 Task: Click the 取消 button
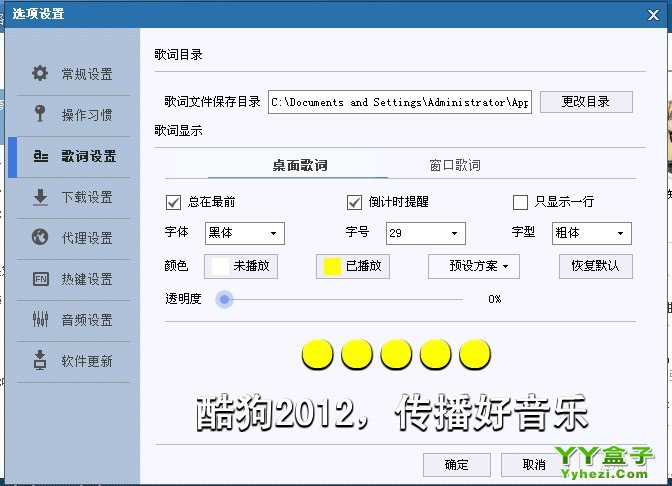[534, 465]
